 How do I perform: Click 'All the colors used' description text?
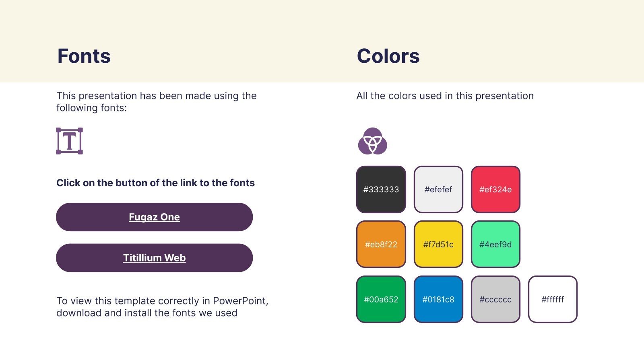coord(445,96)
